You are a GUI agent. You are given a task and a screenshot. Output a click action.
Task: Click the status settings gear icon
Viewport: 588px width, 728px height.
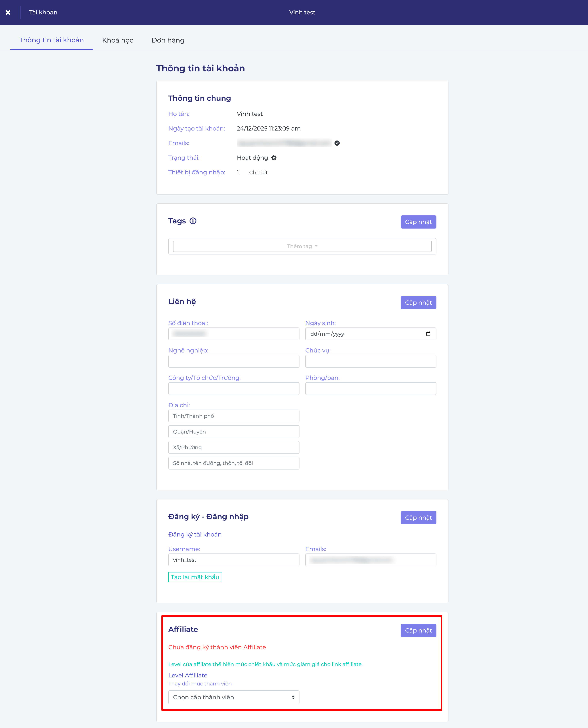274,158
